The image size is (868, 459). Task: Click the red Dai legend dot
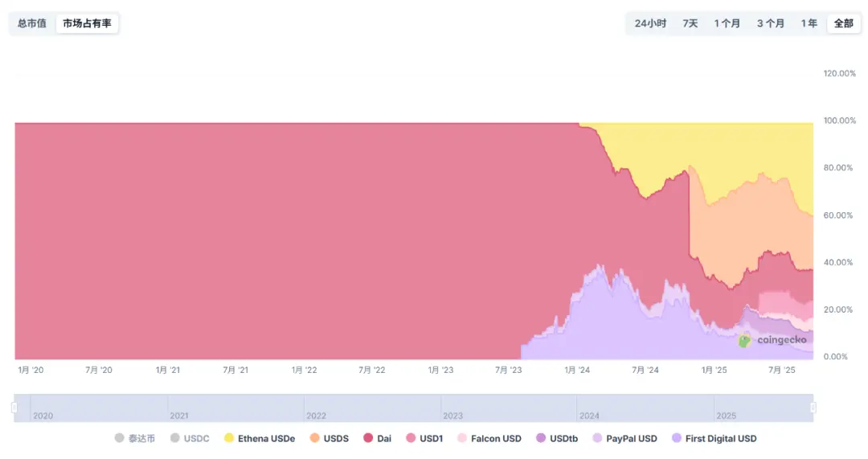[368, 438]
